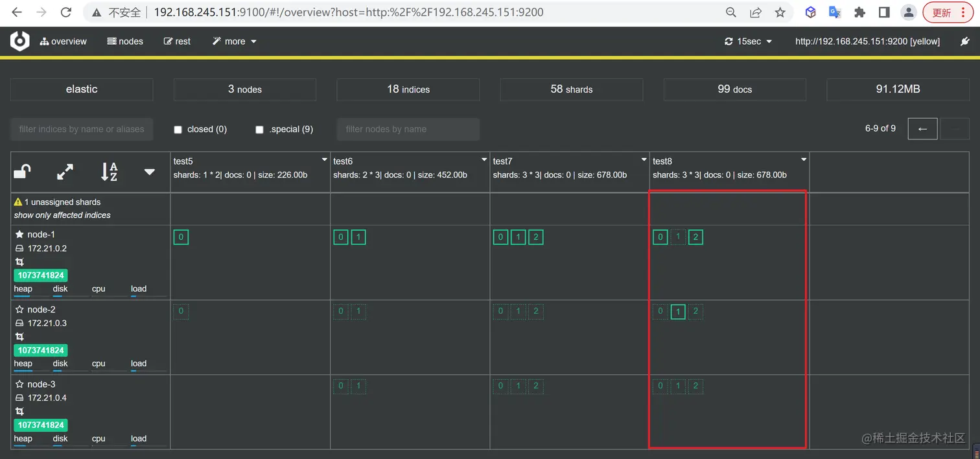The height and width of the screenshot is (459, 980).
Task: Click the 3 nodes summary box
Action: pos(245,89)
